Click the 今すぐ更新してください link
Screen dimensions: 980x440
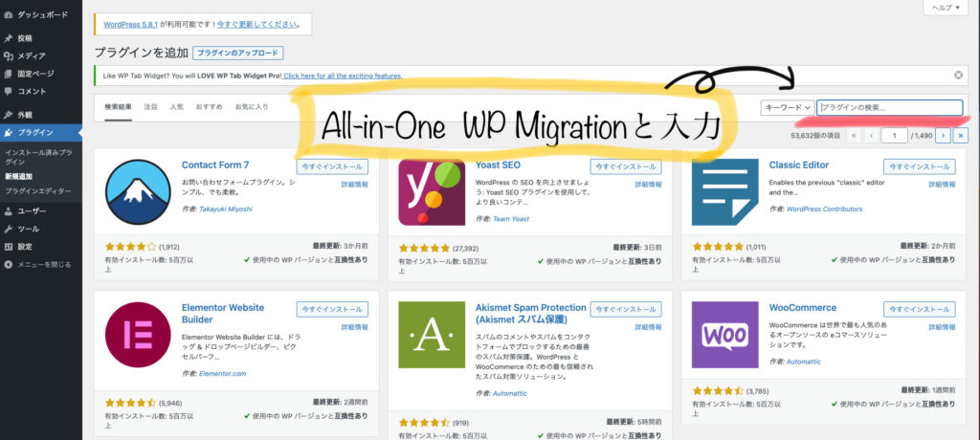click(257, 25)
